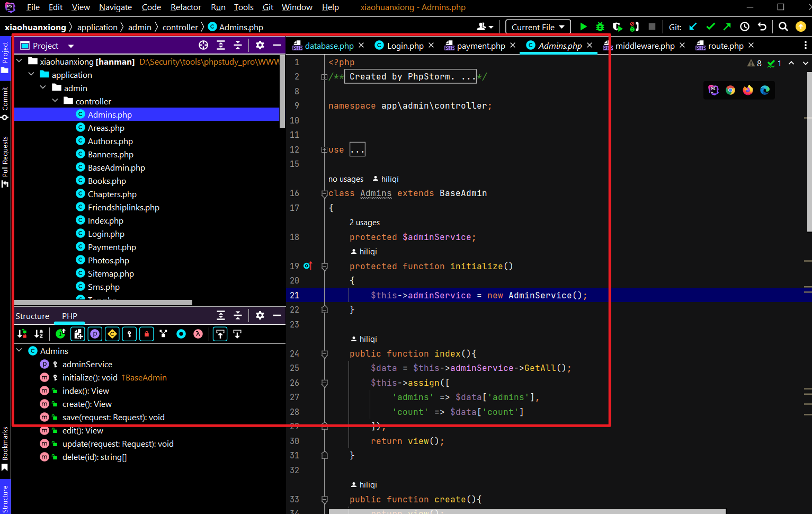This screenshot has height=514, width=812.
Task: Click the Git commit checkmark
Action: pos(710,27)
